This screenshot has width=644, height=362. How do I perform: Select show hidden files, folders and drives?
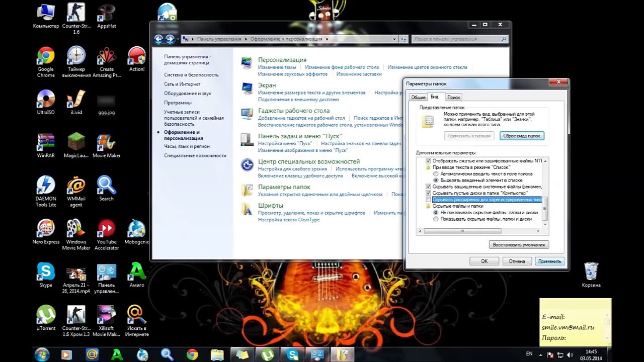[436, 219]
